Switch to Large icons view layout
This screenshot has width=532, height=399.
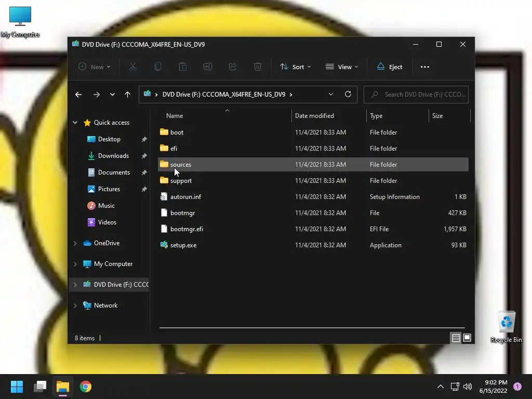click(467, 338)
